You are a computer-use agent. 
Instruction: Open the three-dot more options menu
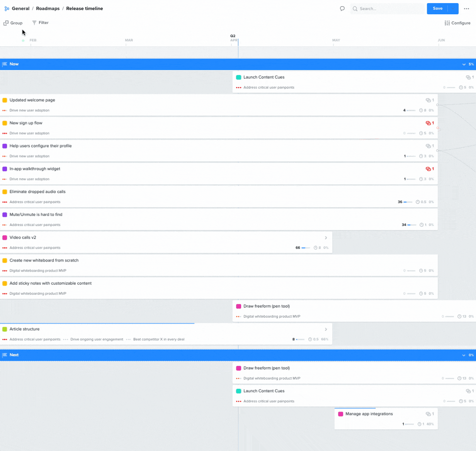pyautogui.click(x=466, y=9)
